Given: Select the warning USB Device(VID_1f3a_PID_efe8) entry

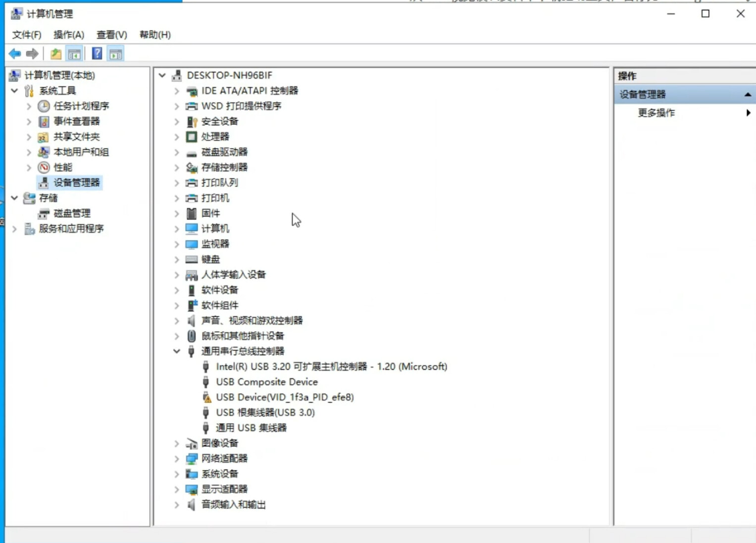Looking at the screenshot, I should point(284,397).
